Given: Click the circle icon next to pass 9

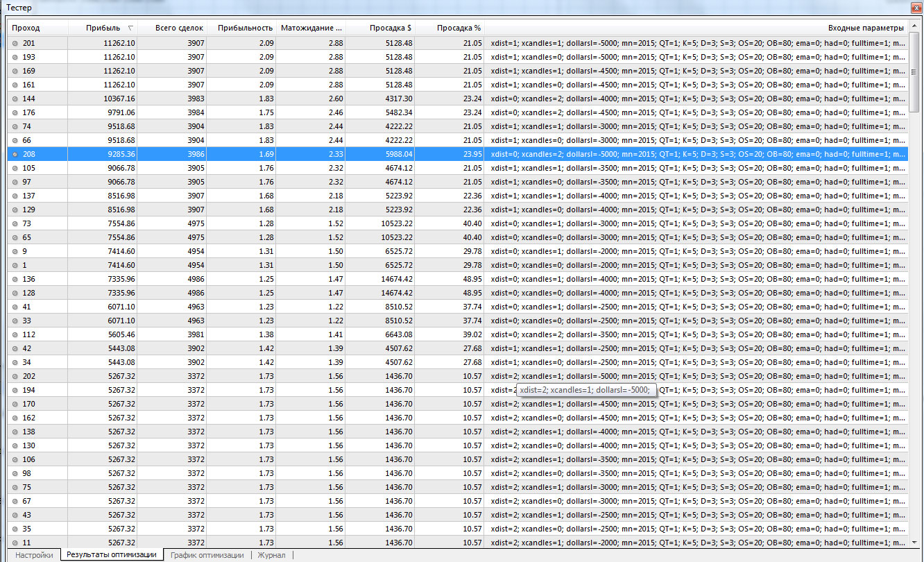Looking at the screenshot, I should pos(15,251).
